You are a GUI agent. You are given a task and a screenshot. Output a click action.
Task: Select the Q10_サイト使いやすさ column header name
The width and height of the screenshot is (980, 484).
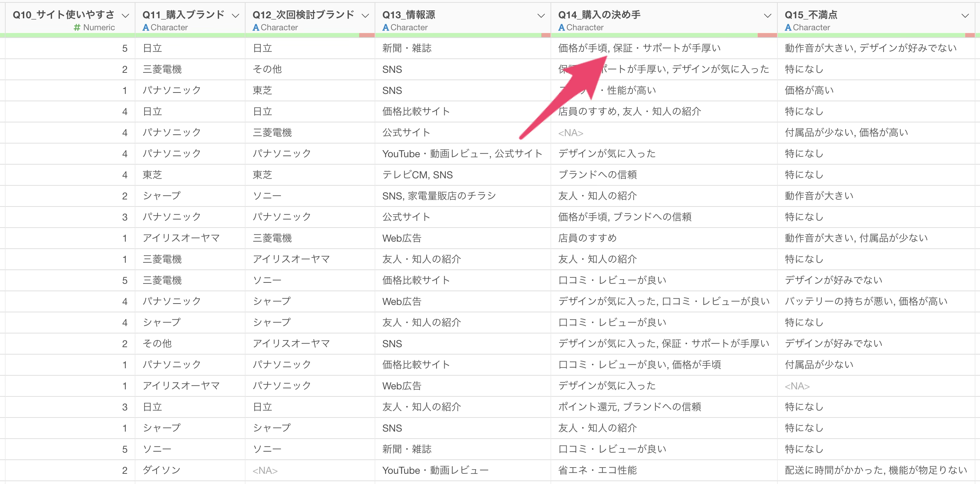point(64,15)
